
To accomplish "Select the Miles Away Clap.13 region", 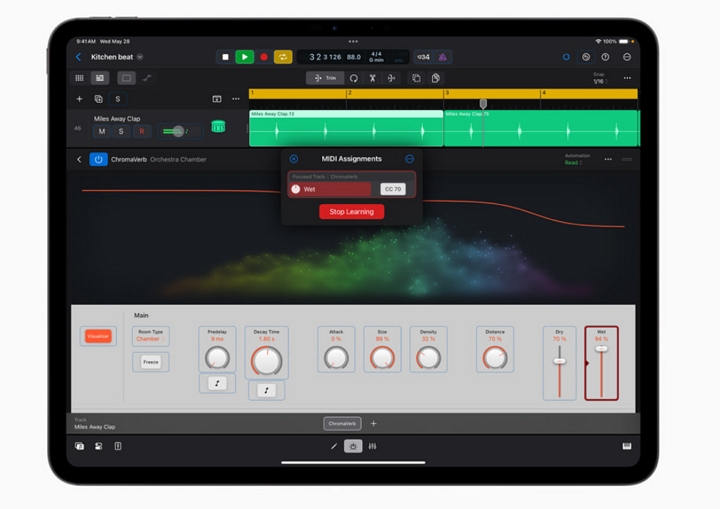I will pyautogui.click(x=346, y=128).
